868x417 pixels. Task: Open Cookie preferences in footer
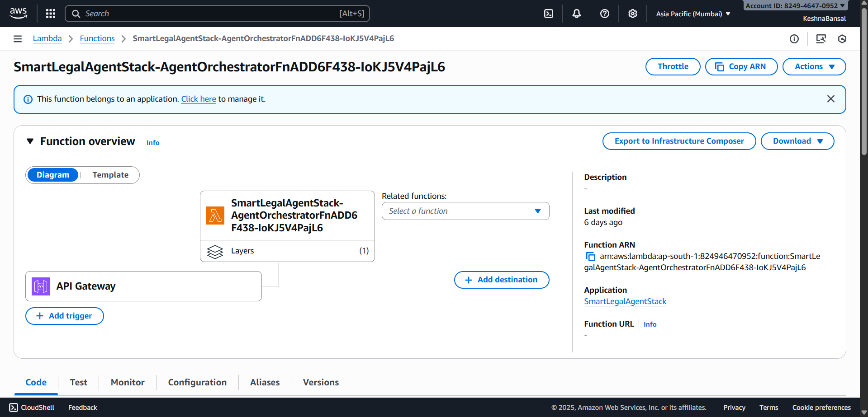pos(821,408)
